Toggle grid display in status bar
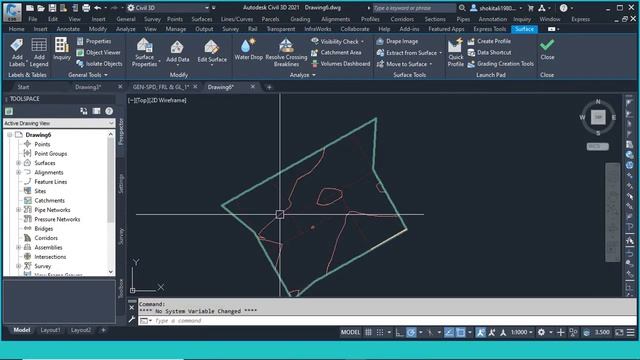 tap(368, 332)
